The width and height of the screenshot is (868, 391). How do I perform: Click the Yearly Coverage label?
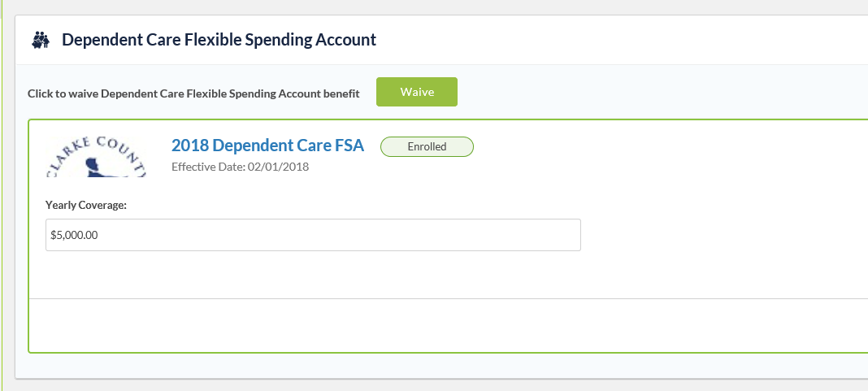coord(86,206)
